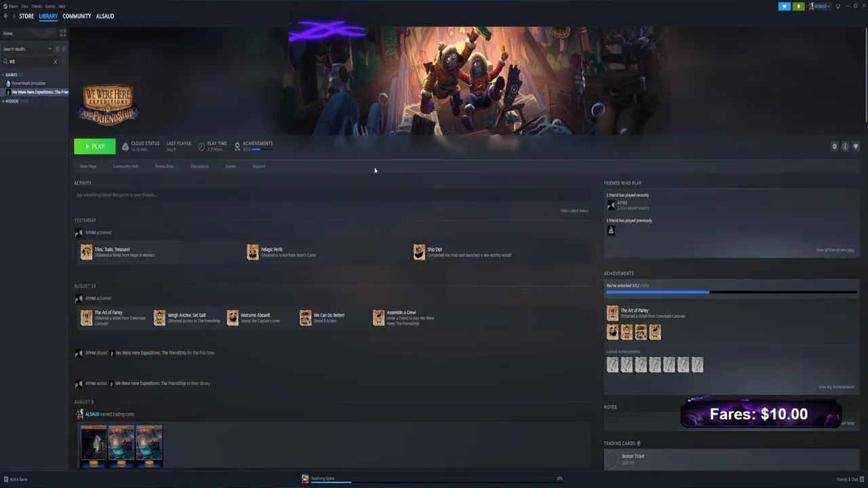Open the Store Page link
Image resolution: width=868 pixels, height=488 pixels.
(88, 166)
